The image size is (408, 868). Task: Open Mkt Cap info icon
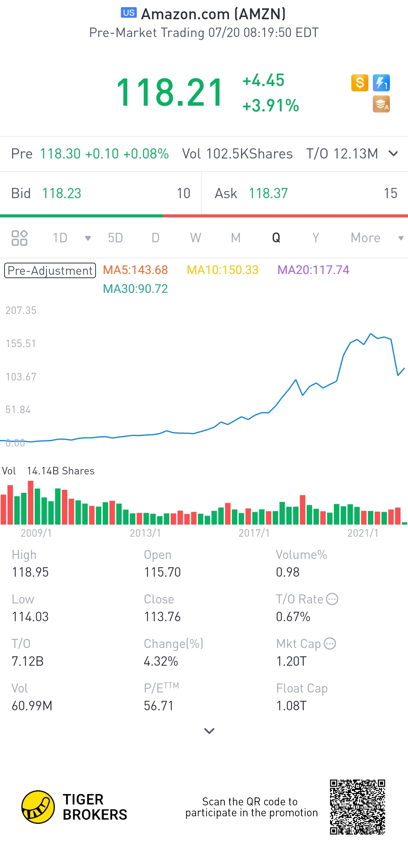330,643
